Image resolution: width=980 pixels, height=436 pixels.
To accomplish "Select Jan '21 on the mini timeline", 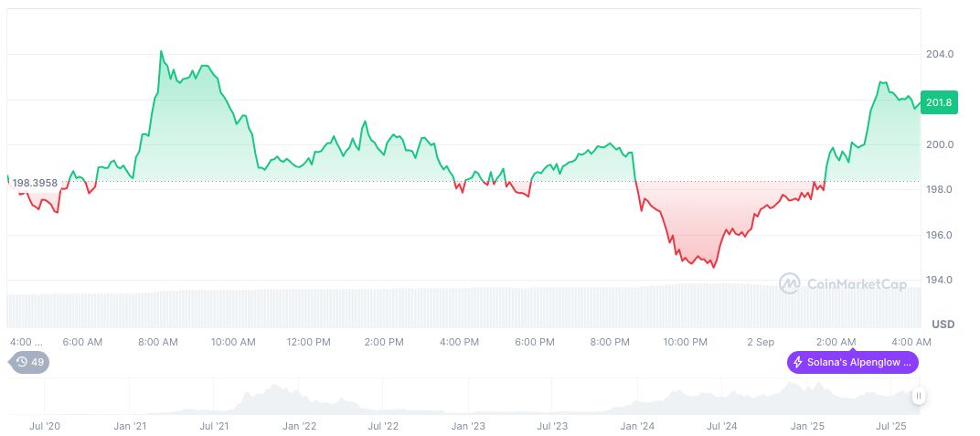I will tap(130, 426).
